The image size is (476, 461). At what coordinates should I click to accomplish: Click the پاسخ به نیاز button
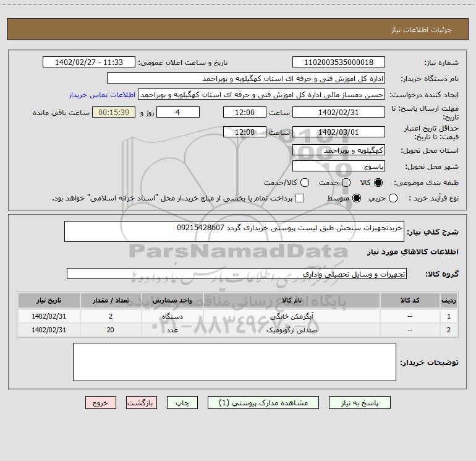coord(359,403)
